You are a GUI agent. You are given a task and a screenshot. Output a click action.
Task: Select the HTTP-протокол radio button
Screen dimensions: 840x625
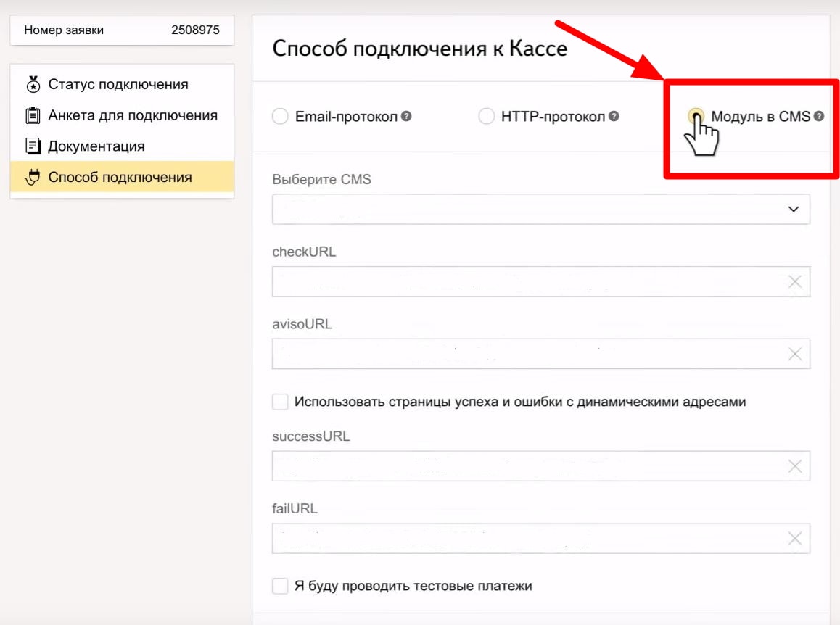click(x=487, y=116)
